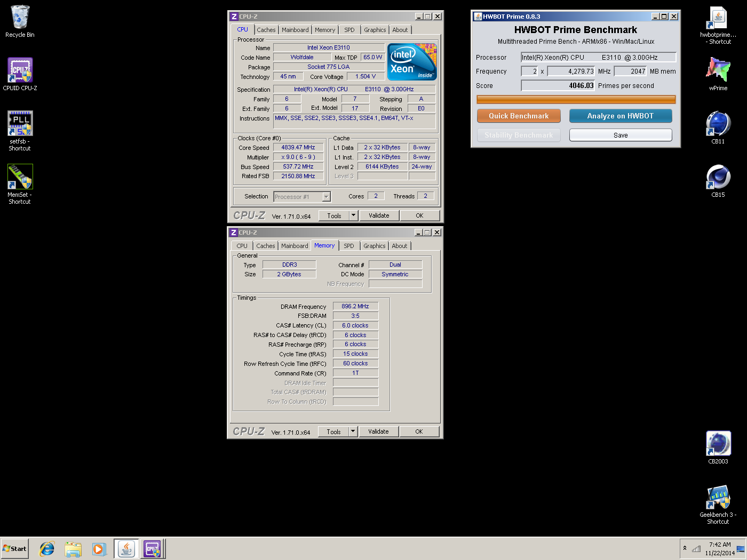Open Windows Explorer from the taskbar
747x560 pixels.
pos(73,549)
